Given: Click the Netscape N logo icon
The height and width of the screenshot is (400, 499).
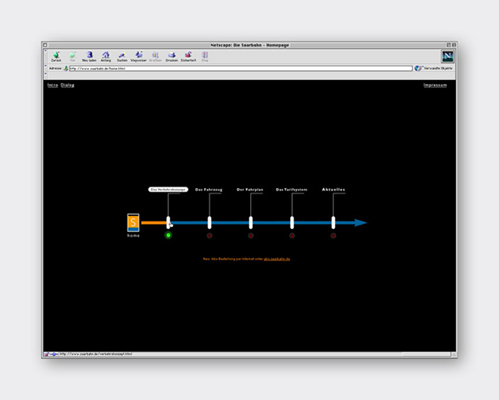Looking at the screenshot, I should tap(447, 56).
